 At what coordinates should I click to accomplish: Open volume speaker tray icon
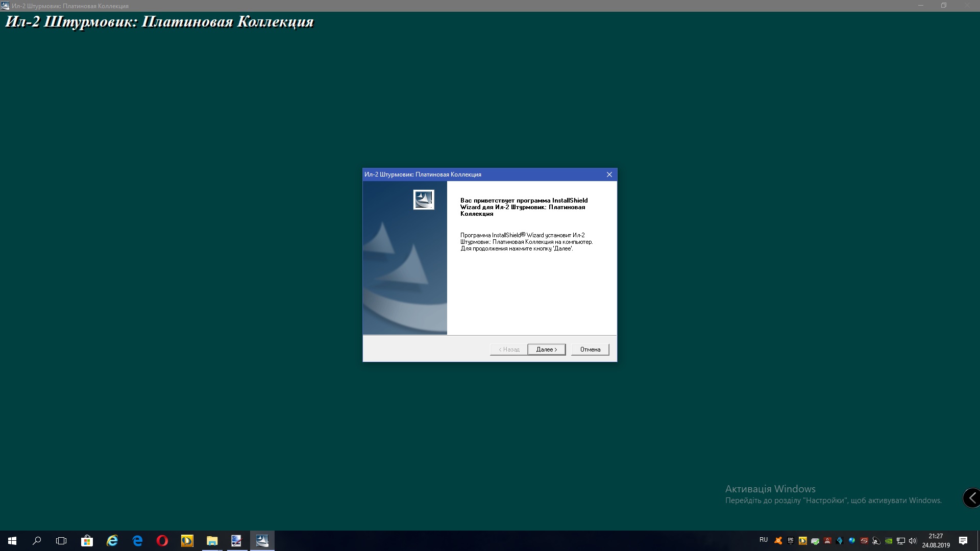click(x=913, y=541)
